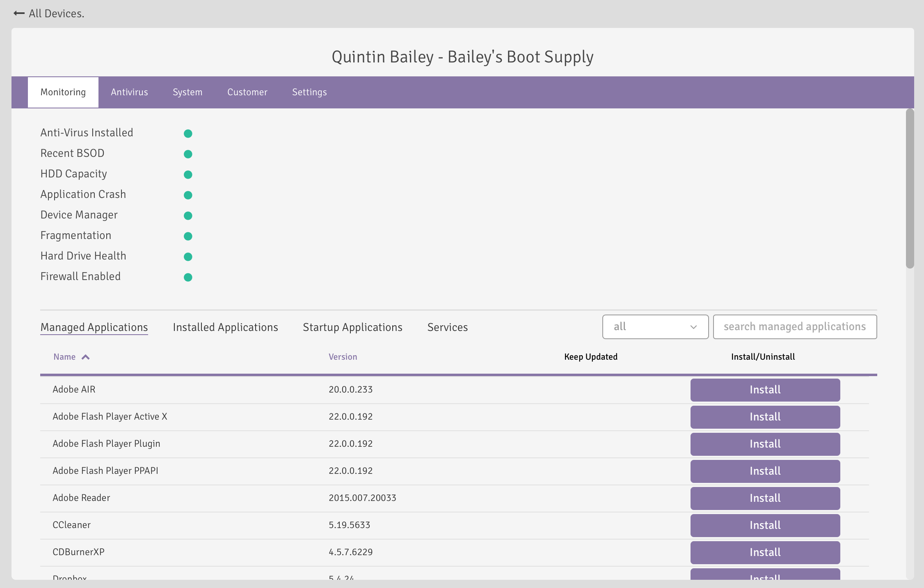This screenshot has width=924, height=588.
Task: Click the Anti-Virus Installed green status dot
Action: coord(188,133)
